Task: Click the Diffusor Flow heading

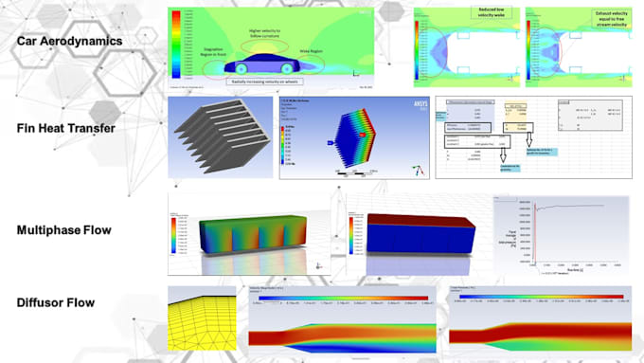Action: tap(56, 302)
